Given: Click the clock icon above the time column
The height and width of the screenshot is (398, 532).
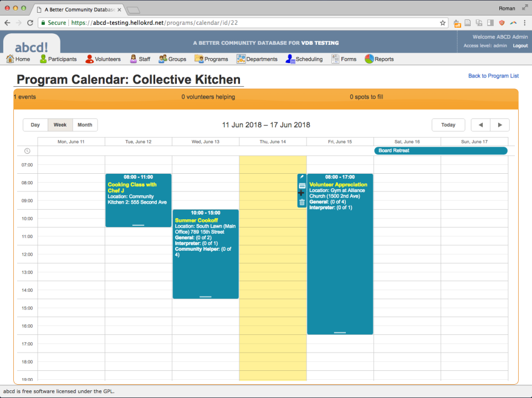Looking at the screenshot, I should click(26, 151).
